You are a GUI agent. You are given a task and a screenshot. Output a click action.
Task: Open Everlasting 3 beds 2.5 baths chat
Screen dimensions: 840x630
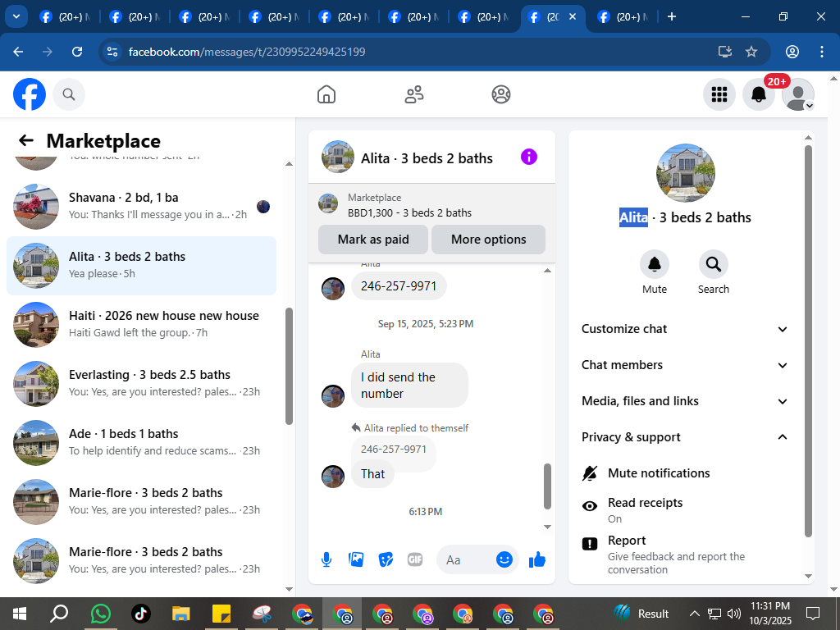(x=141, y=384)
